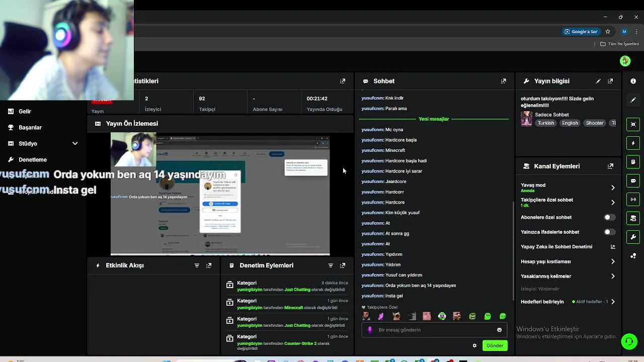Pop out the session statistics panel
This screenshot has height=362, width=644.
[x=343, y=81]
